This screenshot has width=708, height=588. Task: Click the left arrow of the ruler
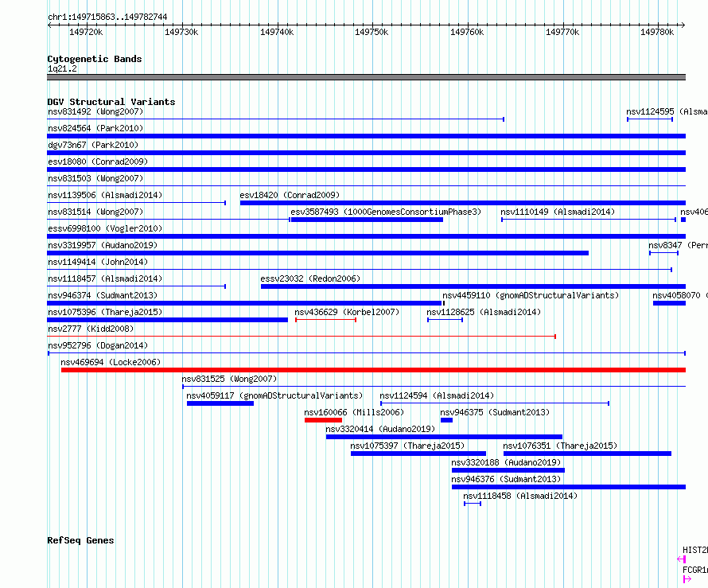click(x=49, y=25)
